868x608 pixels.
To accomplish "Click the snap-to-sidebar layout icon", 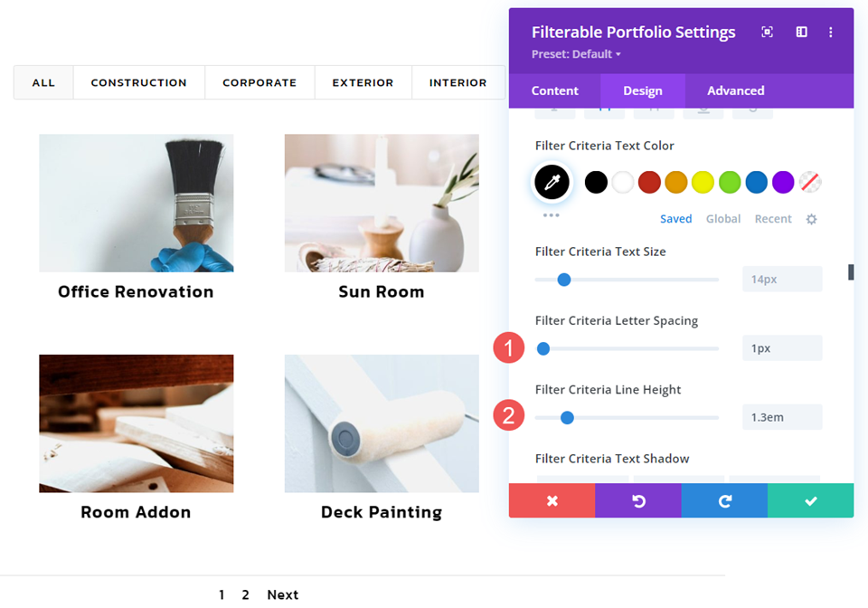I will pyautogui.click(x=801, y=33).
